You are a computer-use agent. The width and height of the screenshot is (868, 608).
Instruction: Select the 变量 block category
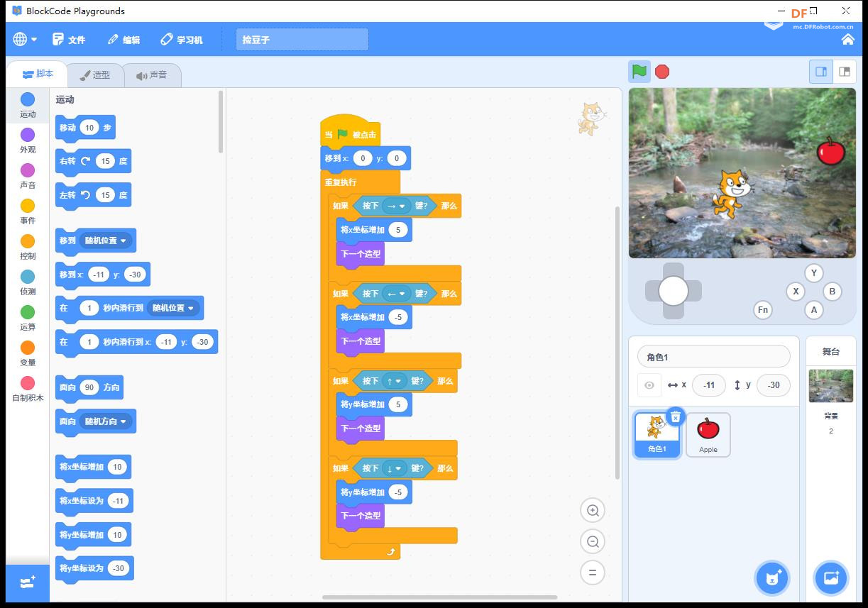pyautogui.click(x=28, y=353)
